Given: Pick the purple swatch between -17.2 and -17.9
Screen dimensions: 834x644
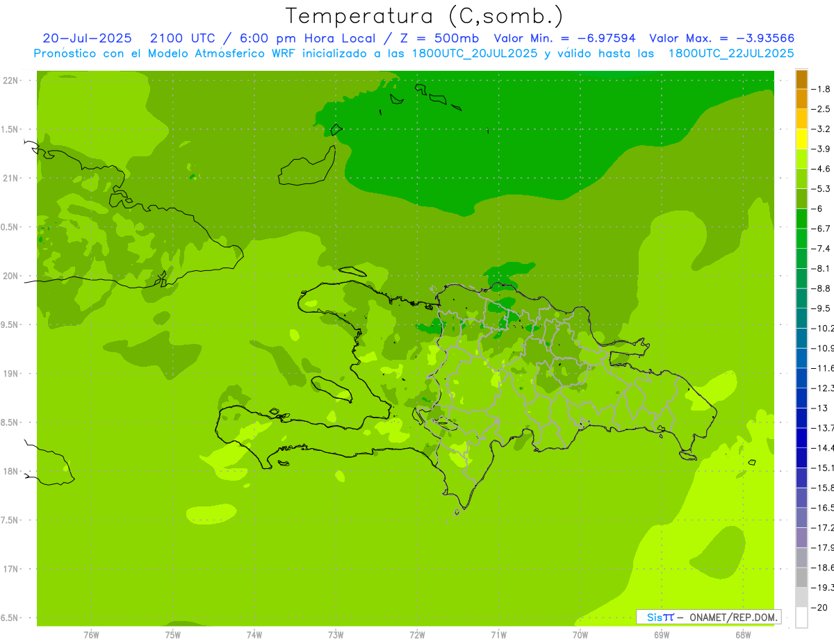Looking at the screenshot, I should click(801, 537).
